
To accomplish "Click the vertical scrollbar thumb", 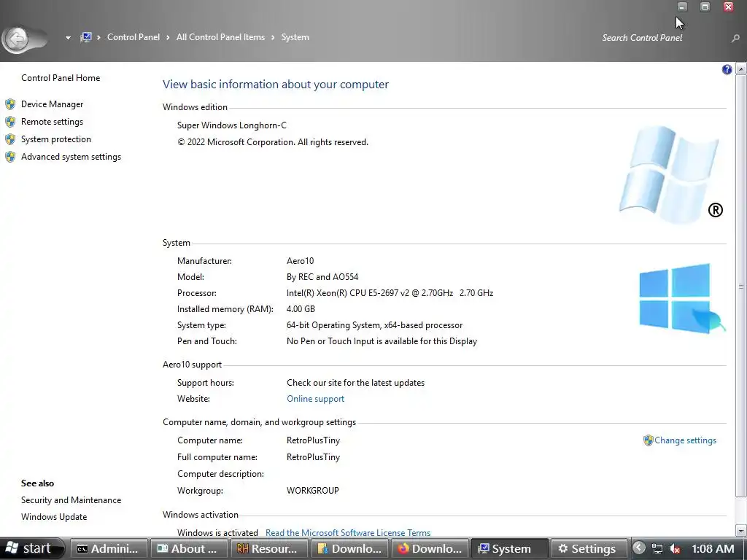I will tap(741, 286).
